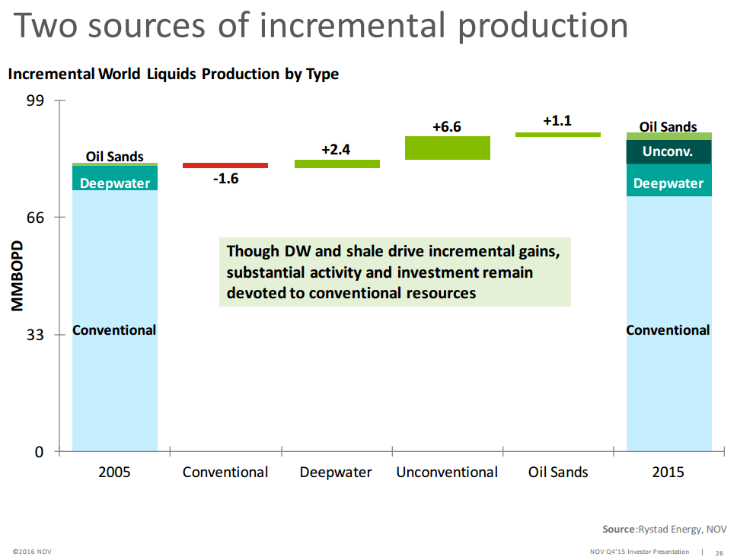Click the light green callout text box
Viewport: 737px width, 560px height.
click(394, 272)
